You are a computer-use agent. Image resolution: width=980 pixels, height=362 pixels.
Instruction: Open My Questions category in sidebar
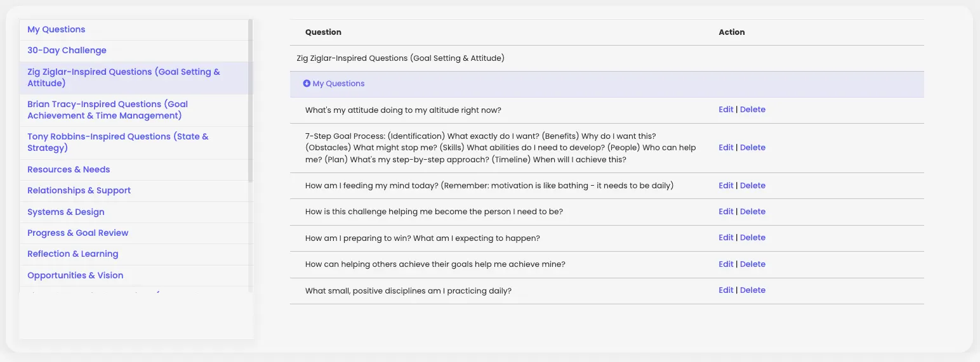pyautogui.click(x=56, y=29)
